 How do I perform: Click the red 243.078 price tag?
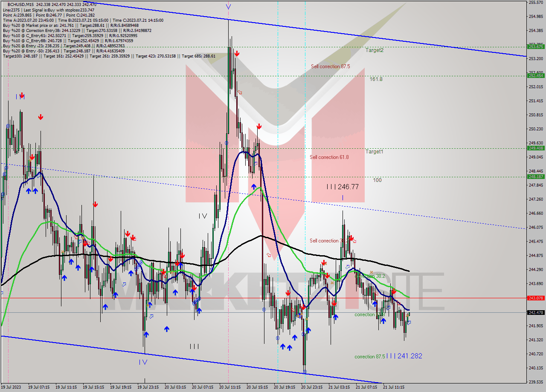pyautogui.click(x=536, y=298)
